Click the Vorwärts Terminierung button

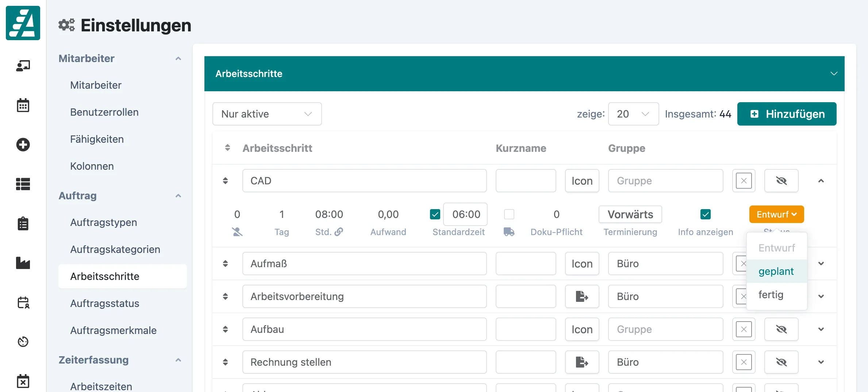(630, 214)
